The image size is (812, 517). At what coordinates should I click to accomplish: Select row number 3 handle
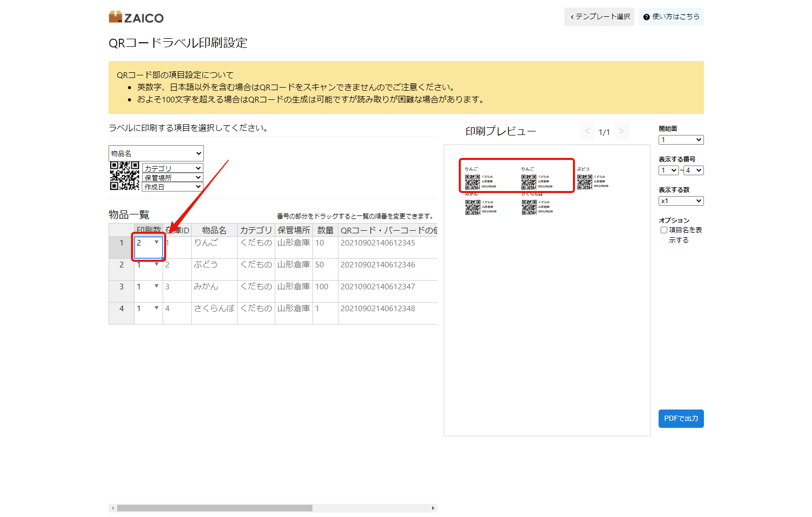(x=121, y=291)
